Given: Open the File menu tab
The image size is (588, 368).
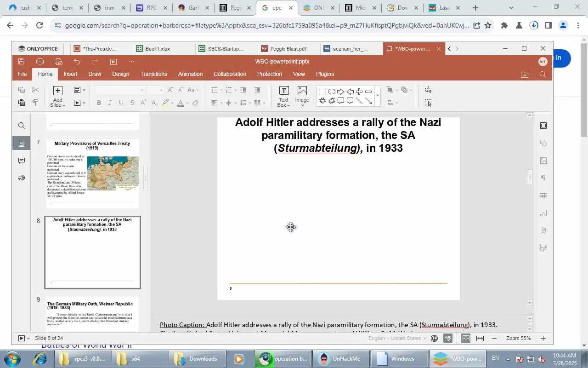Looking at the screenshot, I should click(22, 74).
